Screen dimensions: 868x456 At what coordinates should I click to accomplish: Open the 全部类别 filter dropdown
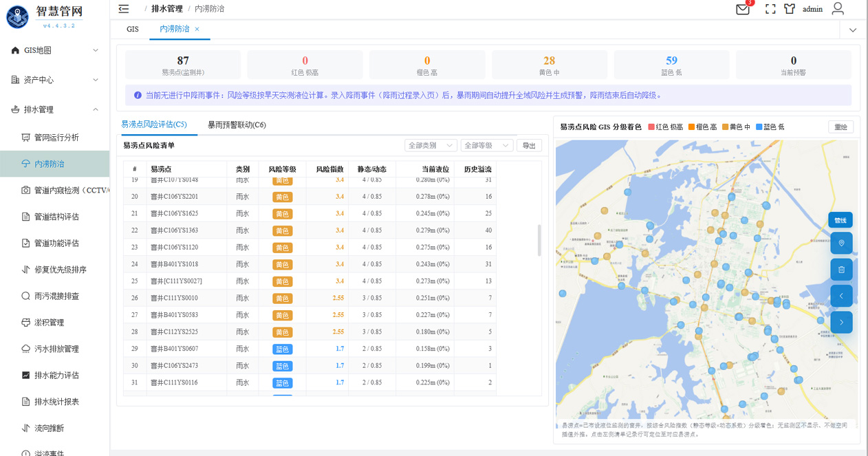(x=431, y=145)
